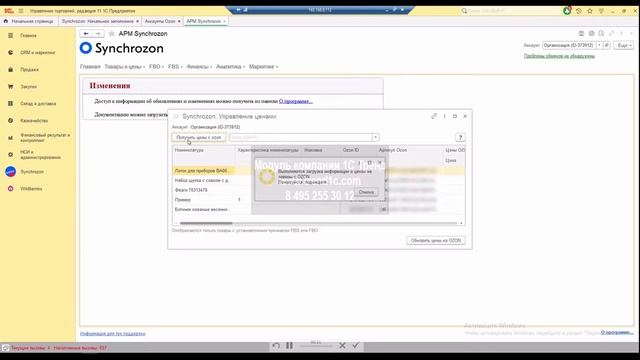Open Информация для тех.поддержки link
Screen dimensions: 640x360
click(x=113, y=333)
